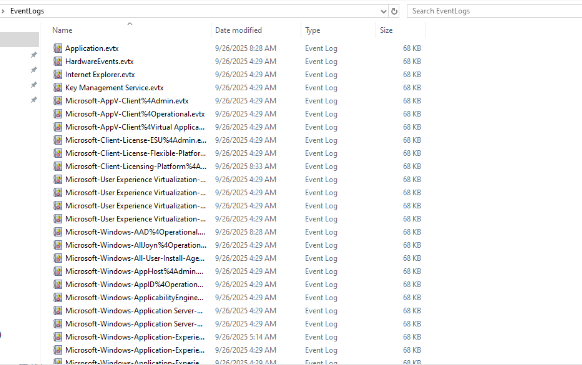
Task: Click the refresh icon next to the address bar
Action: click(x=394, y=11)
